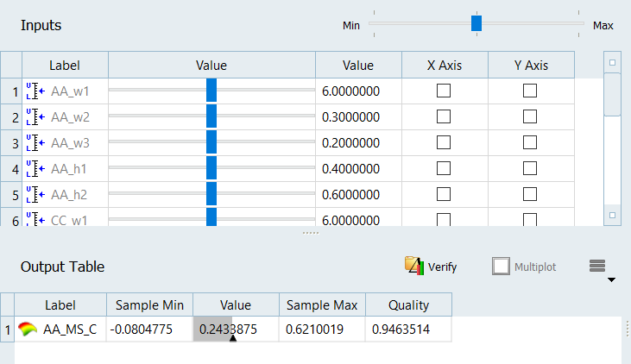Click the Label column header in Inputs

tap(65, 66)
